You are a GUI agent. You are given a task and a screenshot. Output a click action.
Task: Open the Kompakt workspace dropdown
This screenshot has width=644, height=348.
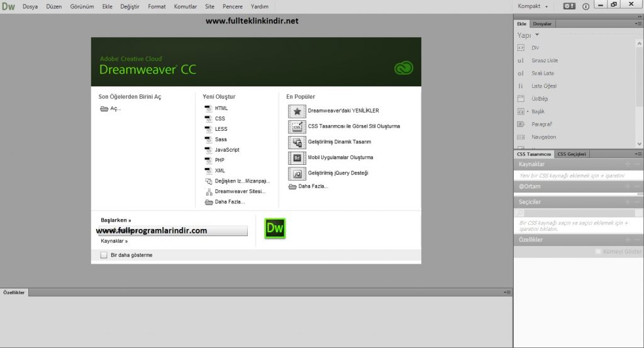point(533,6)
